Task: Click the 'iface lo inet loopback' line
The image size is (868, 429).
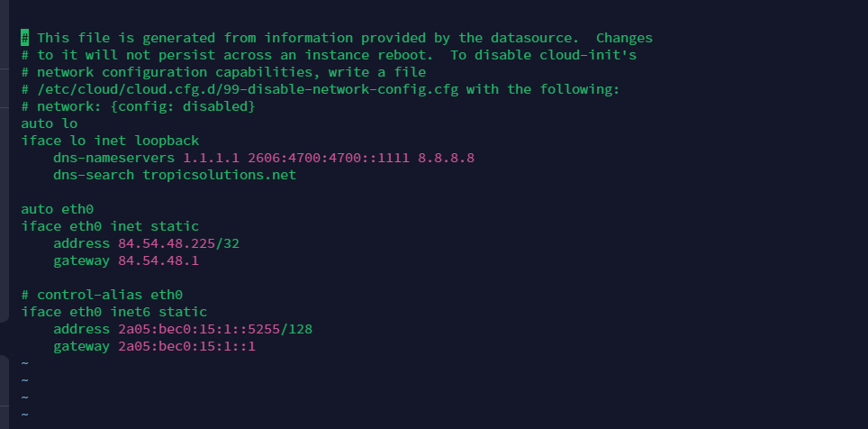Action: 110,141
